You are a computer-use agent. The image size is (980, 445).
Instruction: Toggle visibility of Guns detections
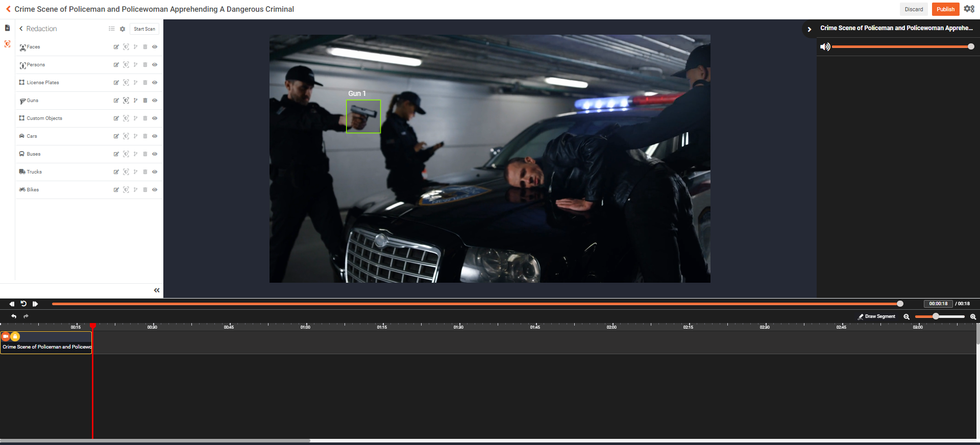pyautogui.click(x=155, y=101)
